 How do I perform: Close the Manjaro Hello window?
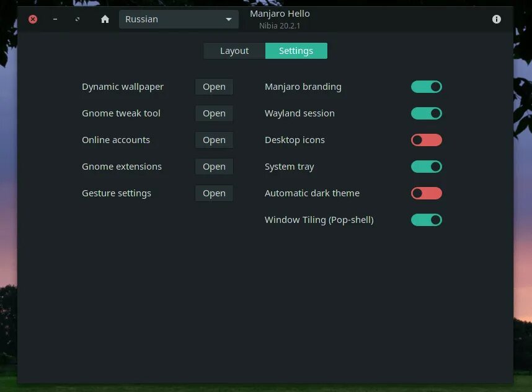pyautogui.click(x=33, y=19)
